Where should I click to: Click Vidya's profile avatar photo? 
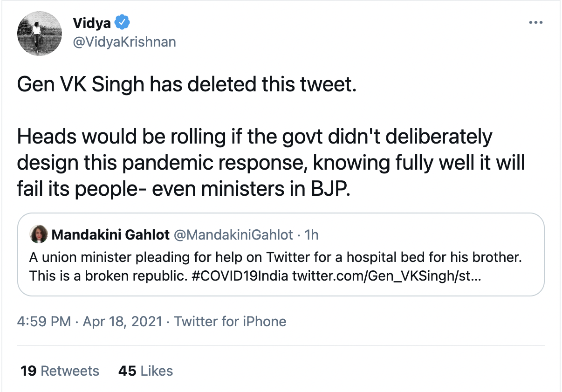[x=40, y=34]
